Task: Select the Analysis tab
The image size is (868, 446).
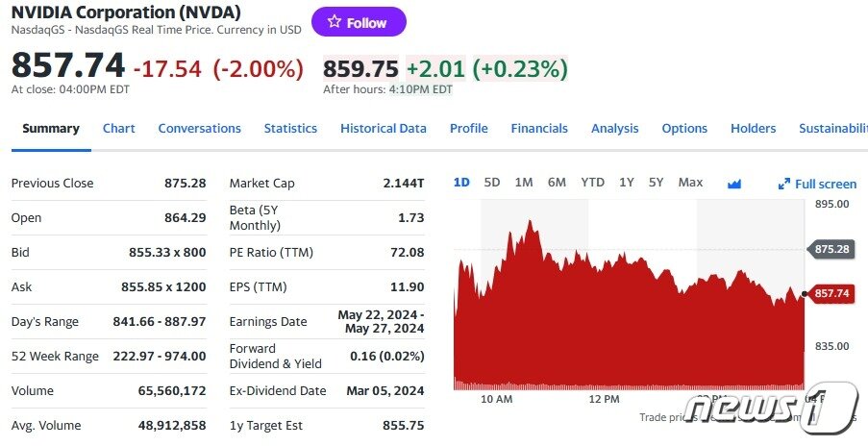Action: point(614,129)
